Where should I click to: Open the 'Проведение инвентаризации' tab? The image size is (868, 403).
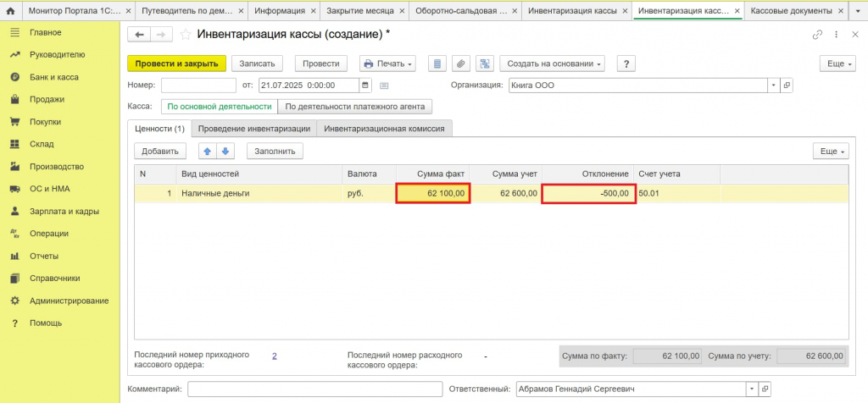point(254,129)
